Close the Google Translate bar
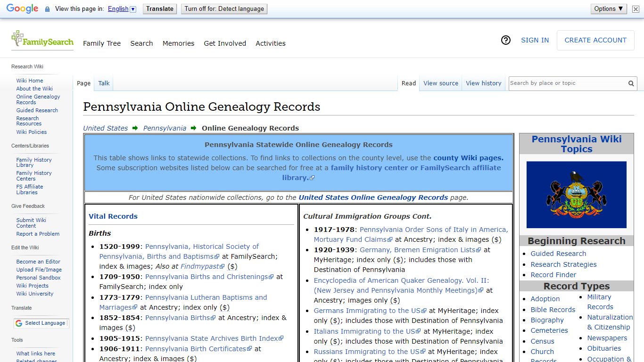Screen dimensions: 644x362 636,9
